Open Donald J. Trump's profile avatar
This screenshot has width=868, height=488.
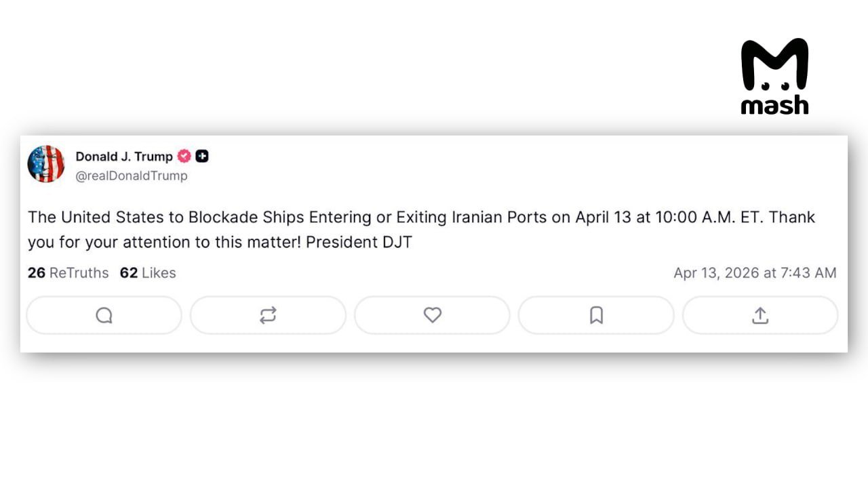(x=46, y=164)
